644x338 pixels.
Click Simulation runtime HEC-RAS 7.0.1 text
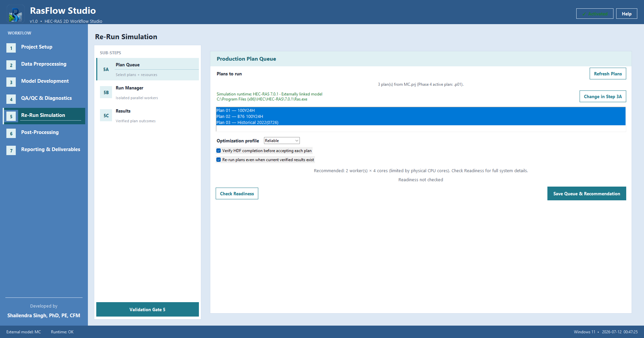coord(269,94)
